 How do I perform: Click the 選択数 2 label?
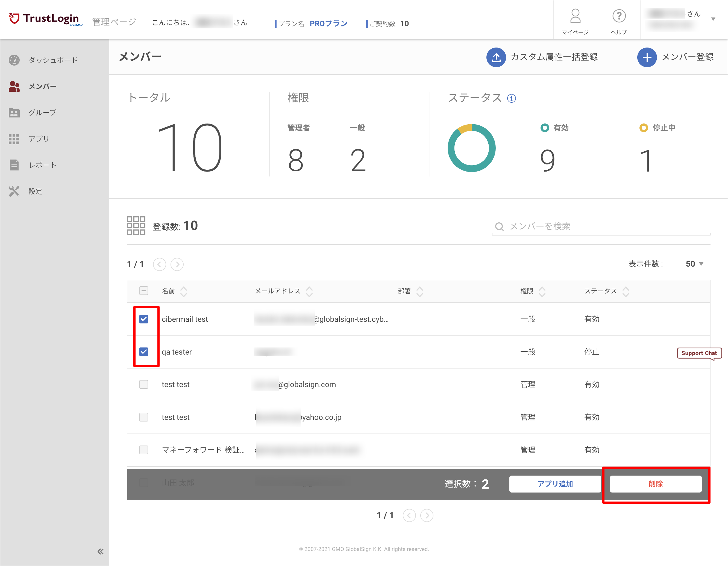[467, 484]
